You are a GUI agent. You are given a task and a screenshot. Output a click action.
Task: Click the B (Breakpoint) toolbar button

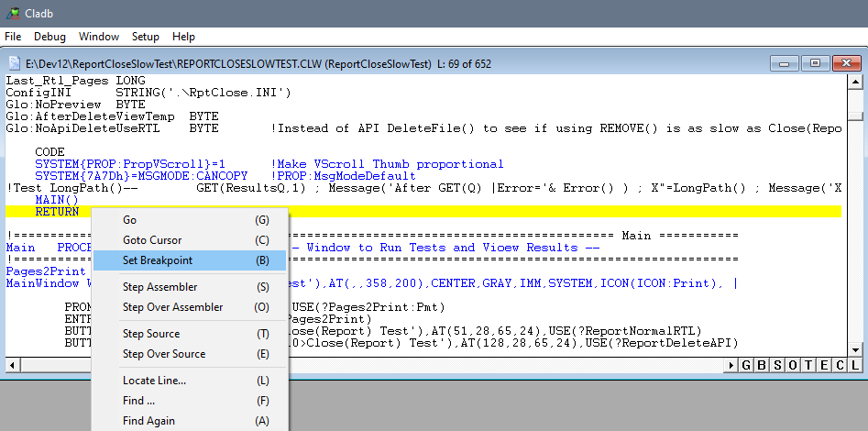[763, 366]
